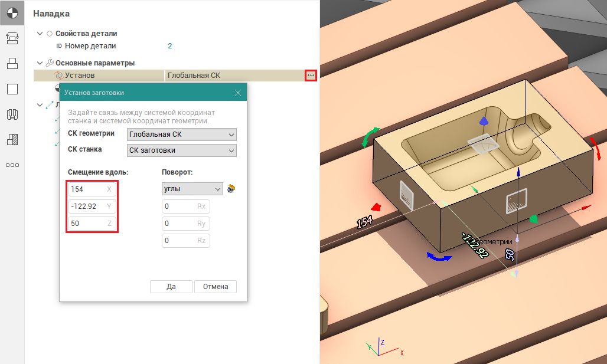Viewport: 607px width, 364px height.
Task: Click the Y offset field showing -122.92
Action: click(87, 206)
